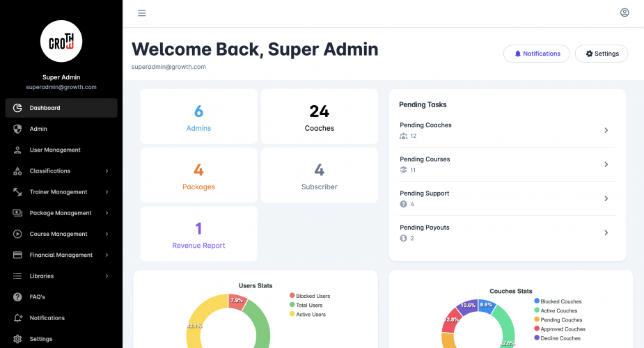Screen dimensions: 644x348
Task: Expand the Course Management submenu chevron
Action: (107, 234)
